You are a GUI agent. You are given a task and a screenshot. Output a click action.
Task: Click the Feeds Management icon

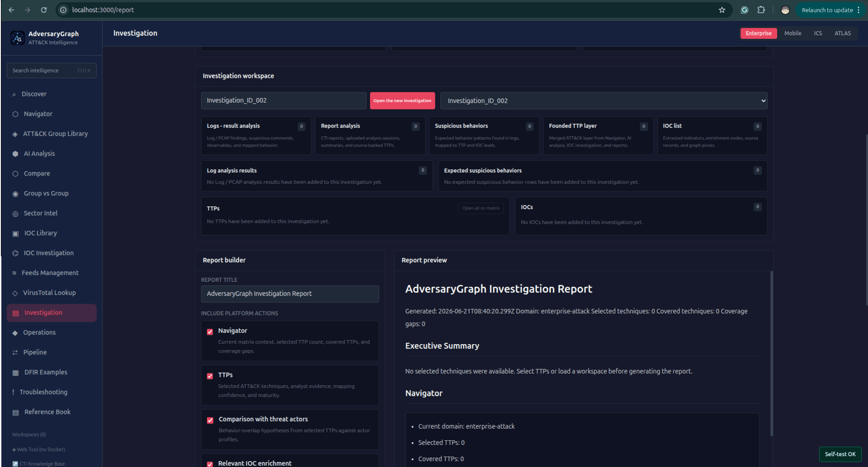[14, 273]
